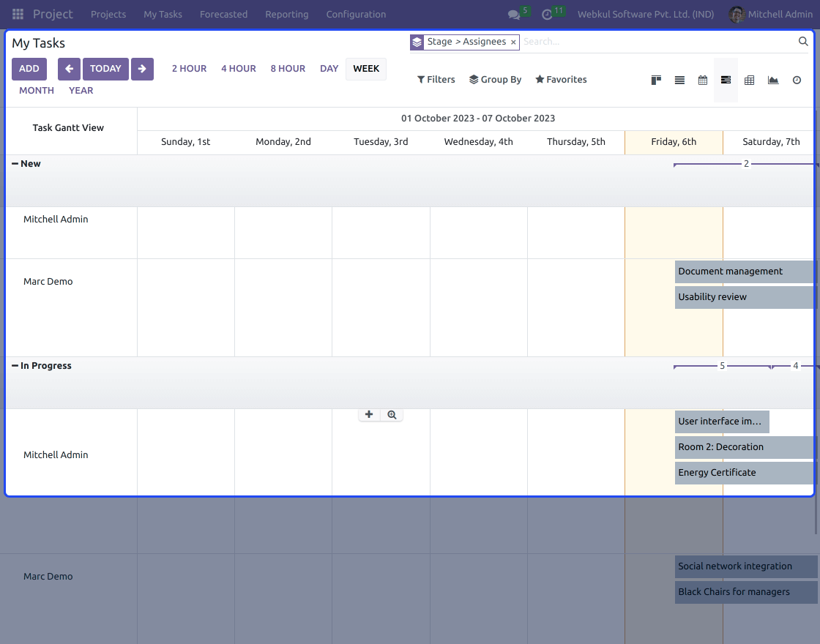Open the messaging conversations panel
Image resolution: width=820 pixels, height=644 pixels.
(x=515, y=14)
